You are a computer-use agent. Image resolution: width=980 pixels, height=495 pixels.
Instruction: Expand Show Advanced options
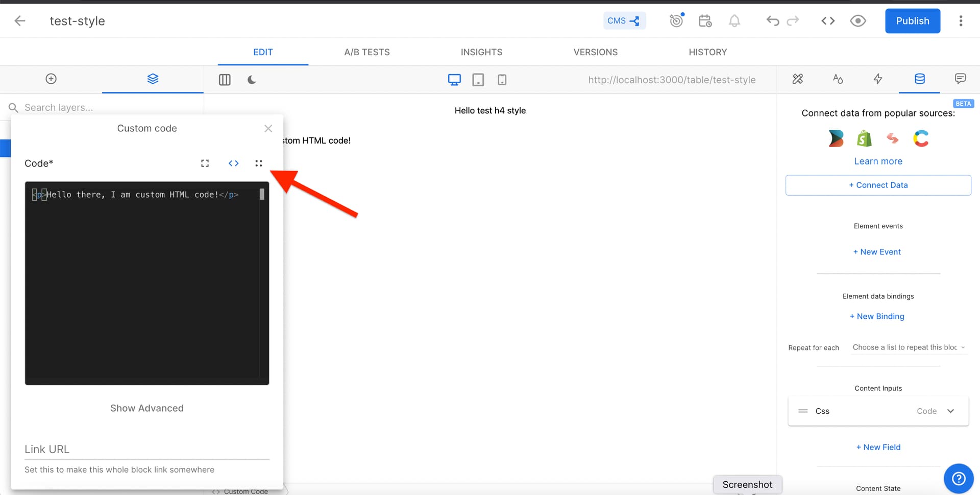coord(147,408)
